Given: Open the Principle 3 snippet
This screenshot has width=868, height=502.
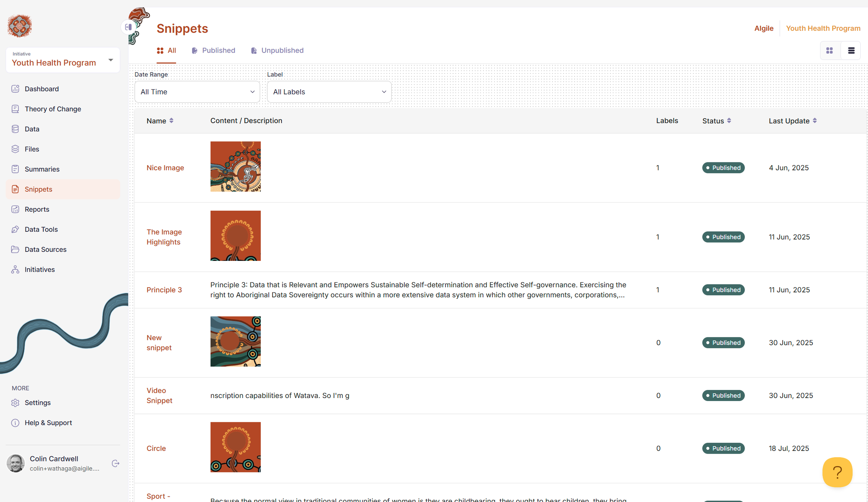Looking at the screenshot, I should coord(164,289).
